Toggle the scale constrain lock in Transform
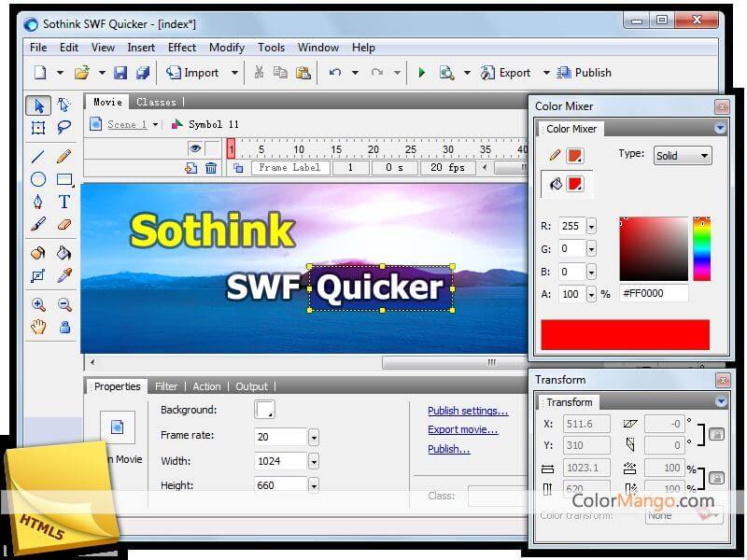Viewport: 747px width, 560px height. [716, 478]
